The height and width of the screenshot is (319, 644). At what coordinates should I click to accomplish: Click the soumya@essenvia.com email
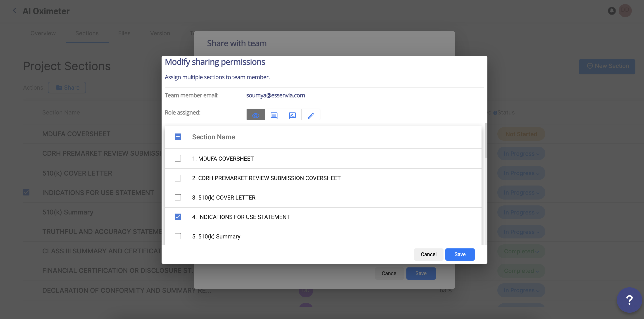(x=276, y=95)
